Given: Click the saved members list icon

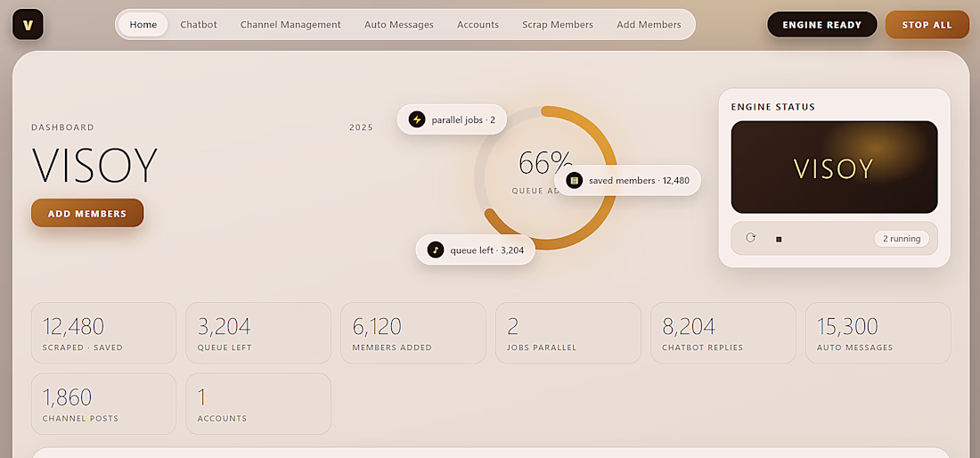Looking at the screenshot, I should click(x=575, y=181).
